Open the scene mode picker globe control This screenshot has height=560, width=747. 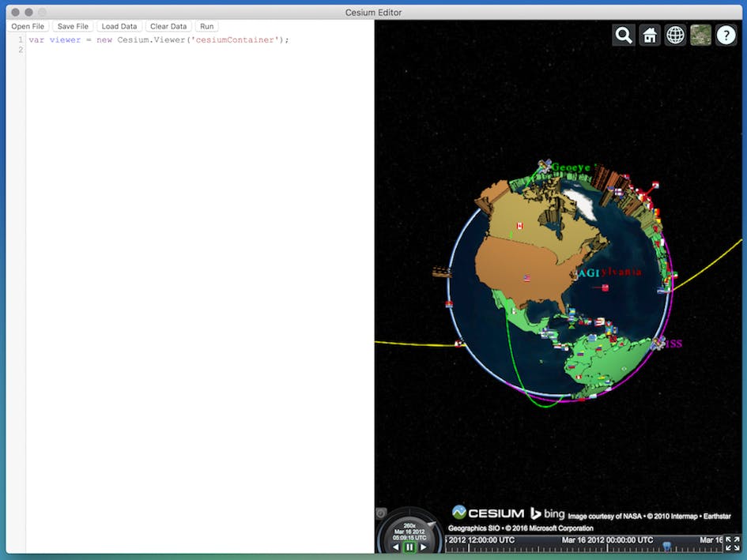(674, 35)
